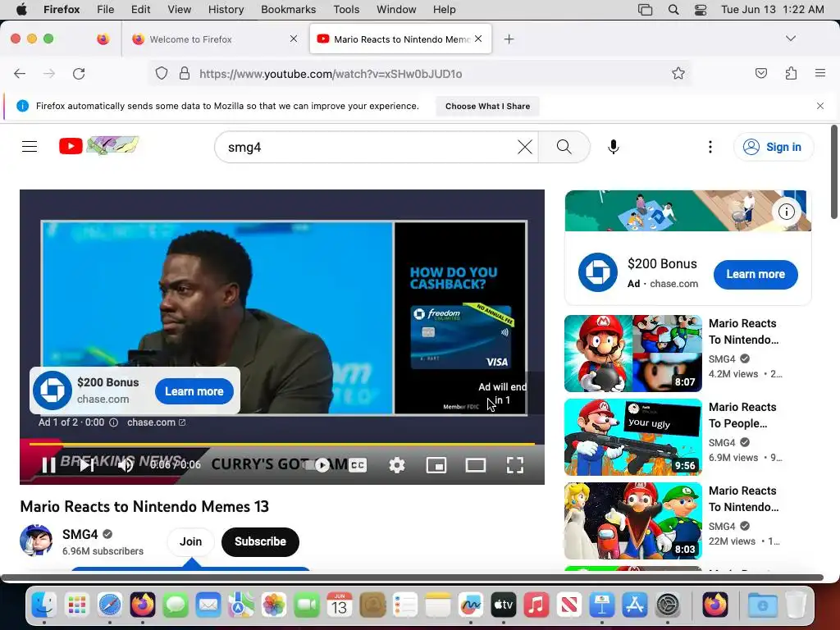Go back with Firefox back arrow
840x630 pixels.
pyautogui.click(x=20, y=74)
